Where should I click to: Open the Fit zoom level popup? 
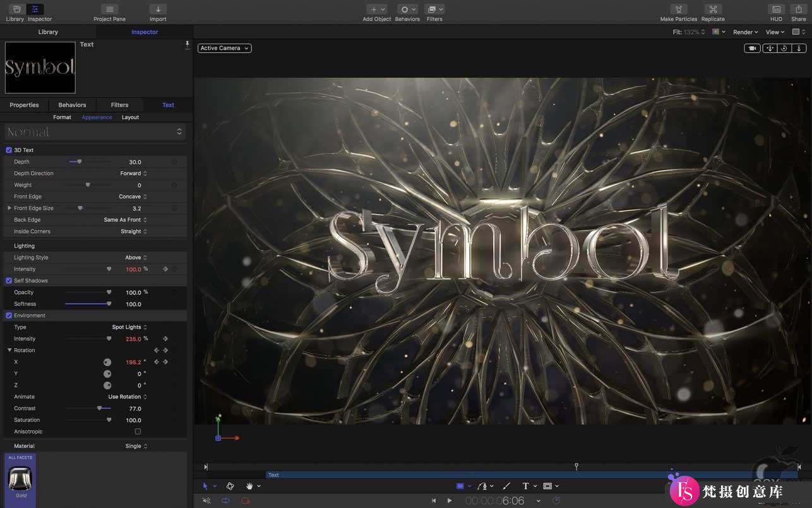click(x=689, y=32)
